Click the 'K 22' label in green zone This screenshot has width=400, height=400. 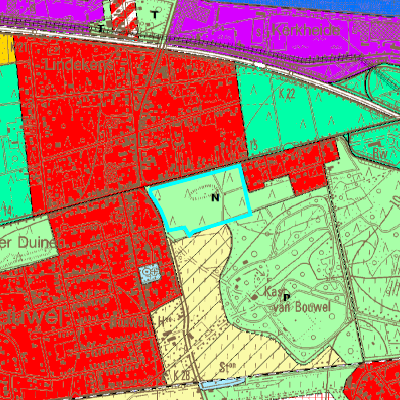tap(287, 94)
